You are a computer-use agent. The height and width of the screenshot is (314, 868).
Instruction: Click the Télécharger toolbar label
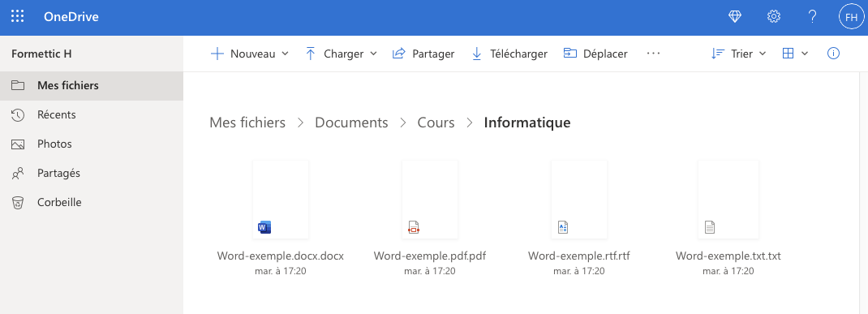[x=518, y=54]
